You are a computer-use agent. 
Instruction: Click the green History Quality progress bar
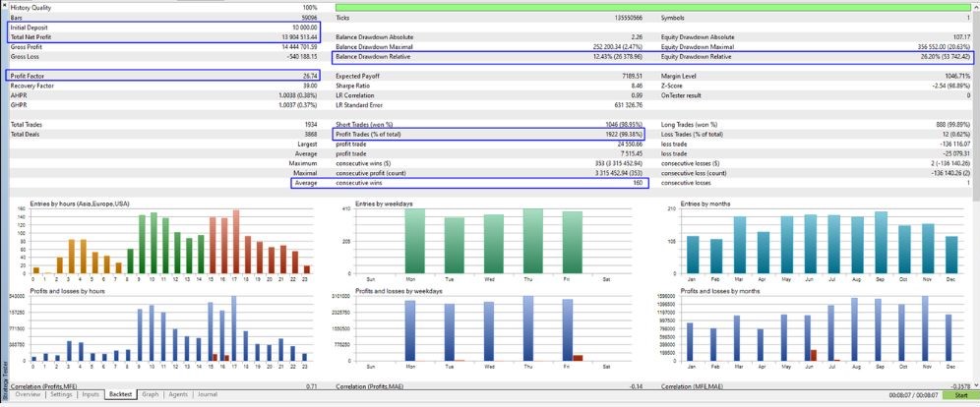[653, 8]
